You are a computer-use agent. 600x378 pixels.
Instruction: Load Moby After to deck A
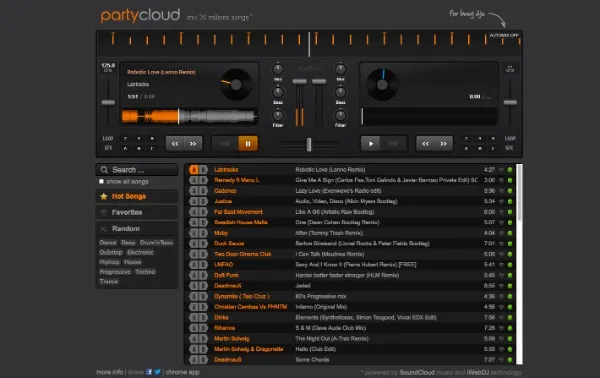pos(194,233)
